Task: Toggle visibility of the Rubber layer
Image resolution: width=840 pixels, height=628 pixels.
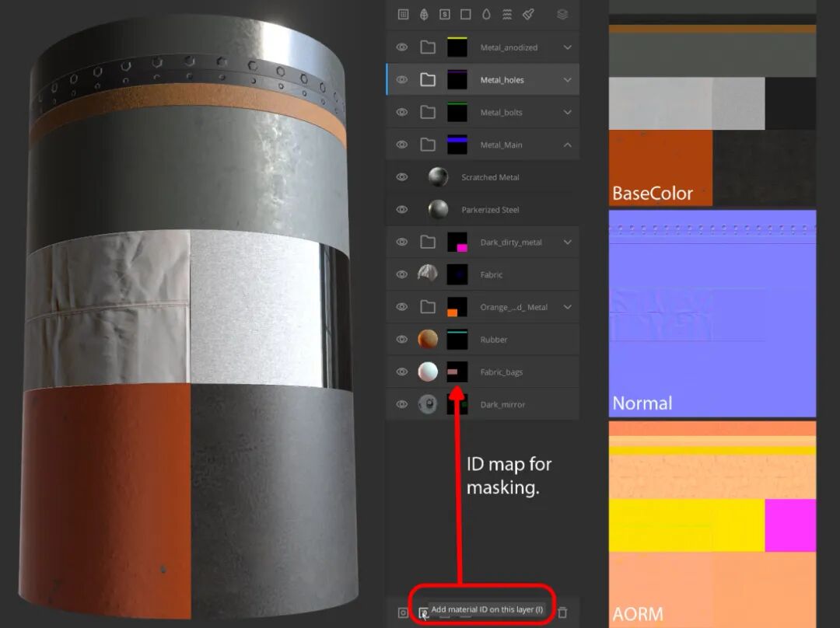Action: click(402, 339)
